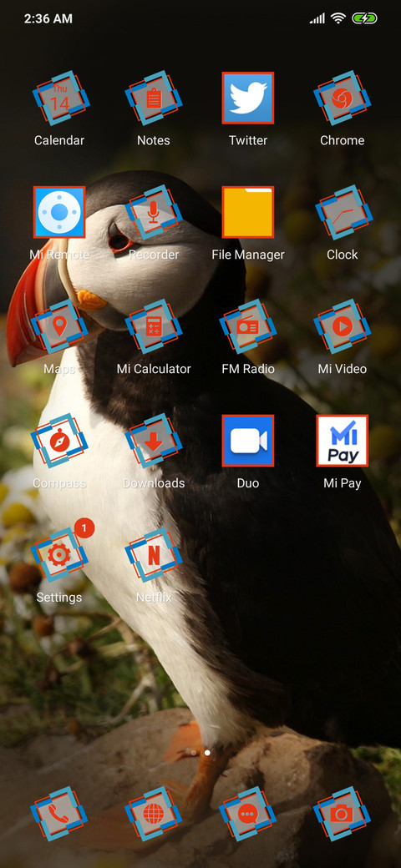Launch the Maps pin icon

(60, 326)
